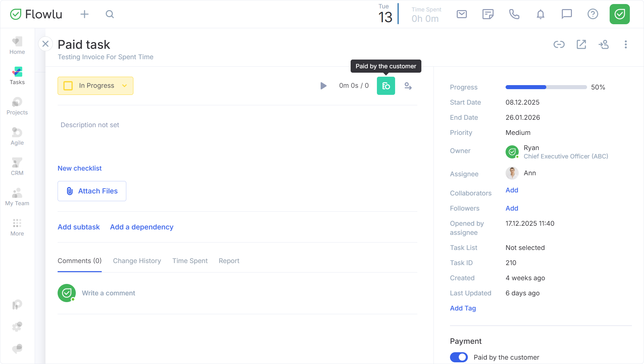The height and width of the screenshot is (364, 644).
Task: Open the phone calls icon
Action: [514, 14]
